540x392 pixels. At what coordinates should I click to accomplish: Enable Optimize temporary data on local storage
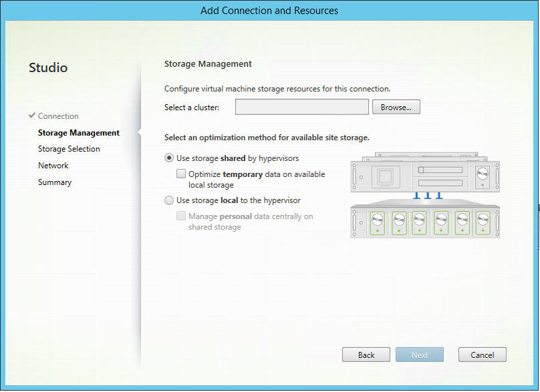(x=181, y=174)
